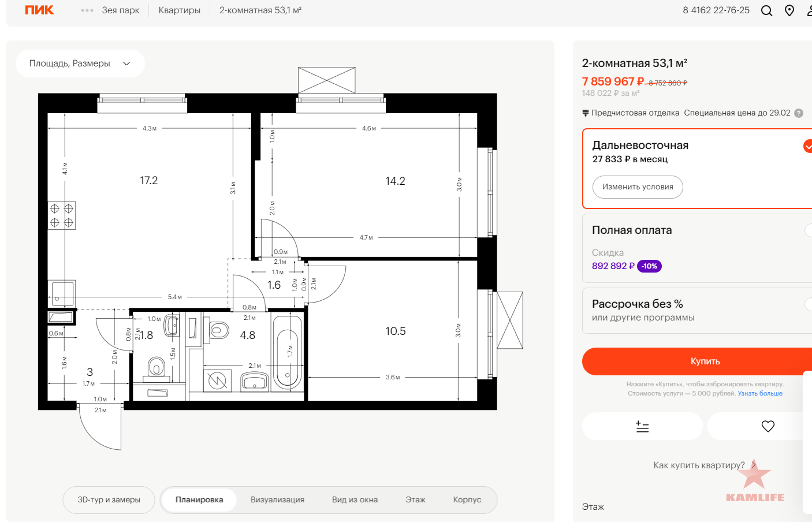Image resolution: width=812 pixels, height=522 pixels.
Task: Click the price 7 859 967 ₽
Action: pos(613,81)
